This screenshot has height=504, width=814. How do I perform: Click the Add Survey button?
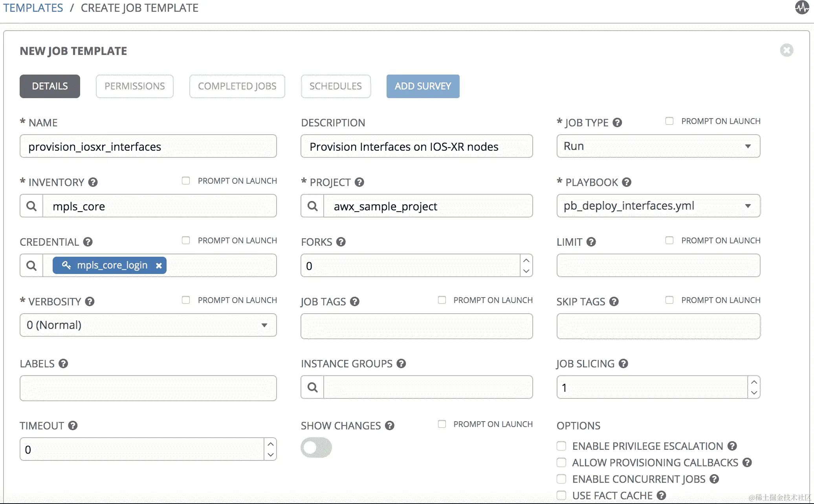[x=423, y=86]
